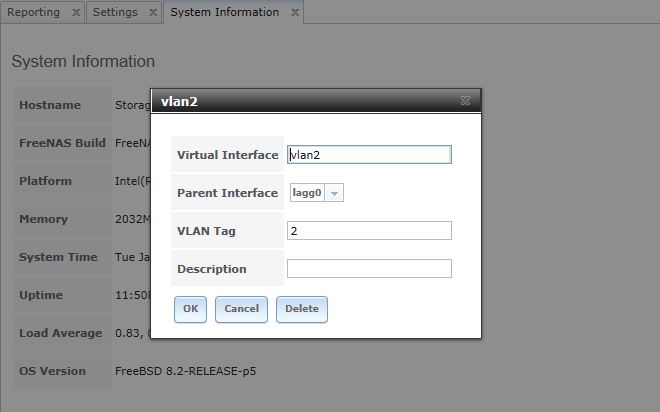The height and width of the screenshot is (412, 660).
Task: Click the empty Description field
Action: point(369,268)
